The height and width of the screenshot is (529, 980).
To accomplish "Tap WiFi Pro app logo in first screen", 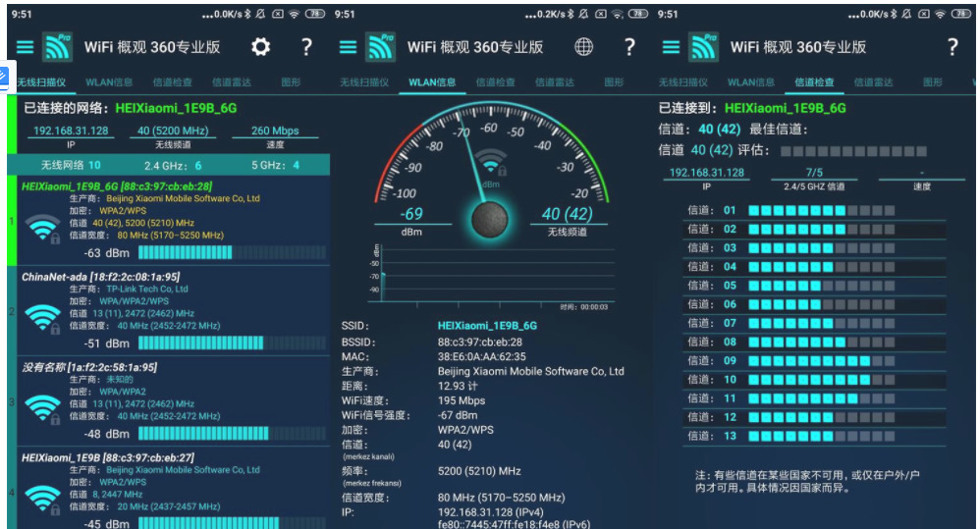I will point(57,47).
